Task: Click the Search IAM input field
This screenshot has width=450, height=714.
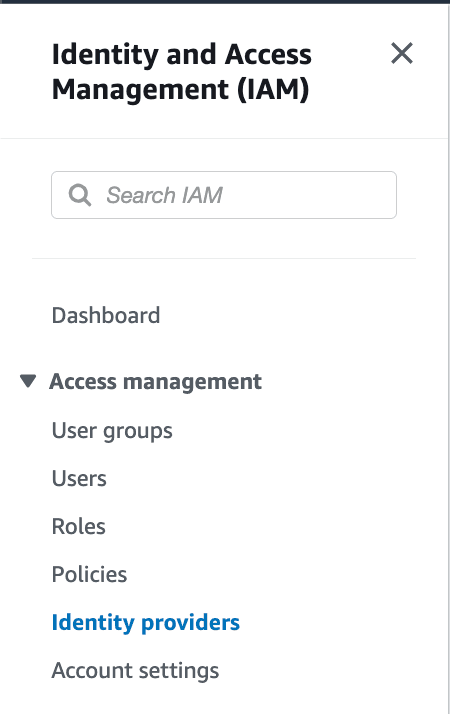Action: pos(224,195)
